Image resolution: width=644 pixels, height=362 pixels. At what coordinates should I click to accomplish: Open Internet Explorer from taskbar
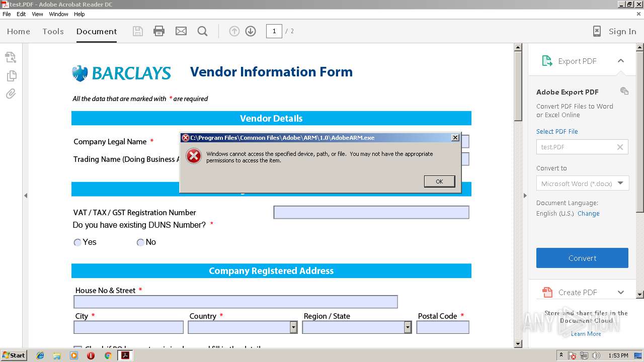(40, 355)
